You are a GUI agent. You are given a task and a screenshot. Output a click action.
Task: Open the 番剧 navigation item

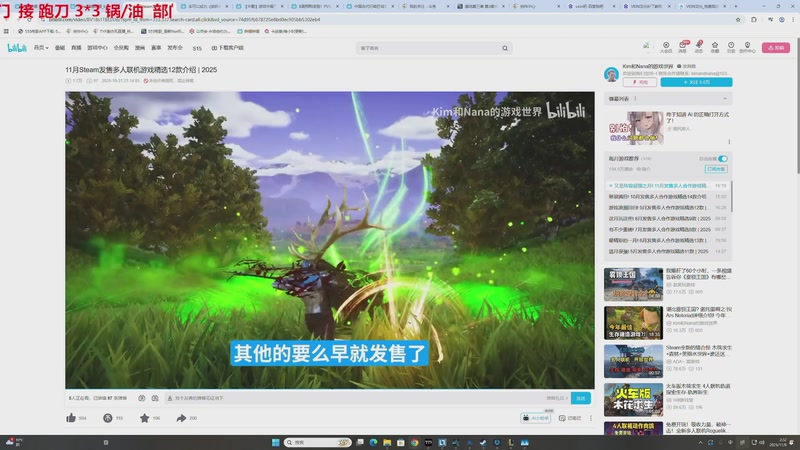tap(60, 48)
